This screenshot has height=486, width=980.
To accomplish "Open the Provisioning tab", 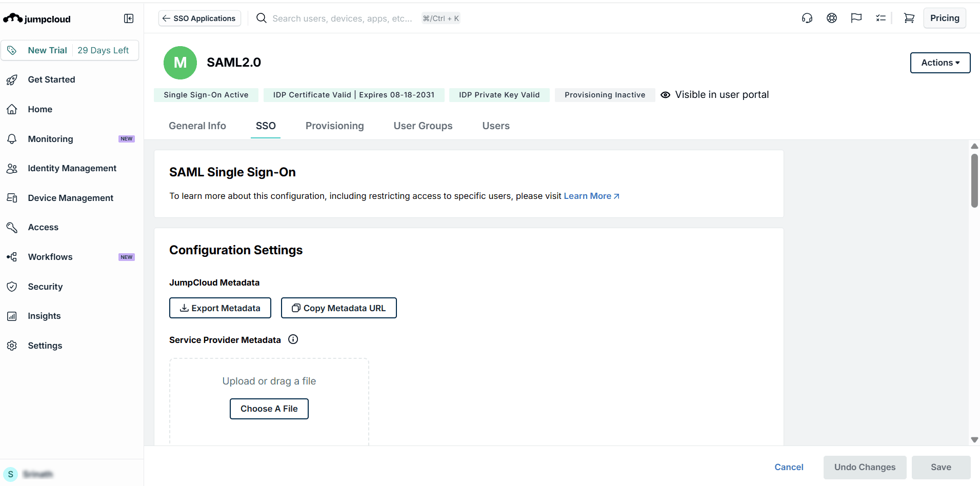I will click(335, 126).
